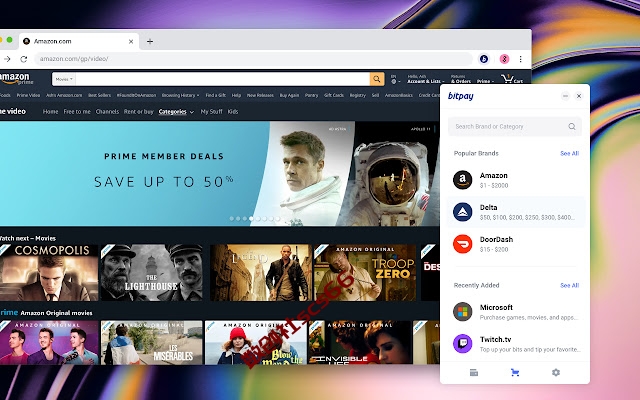The image size is (640, 400).
Task: Click the Find a Gift link
Action: [x=216, y=95]
